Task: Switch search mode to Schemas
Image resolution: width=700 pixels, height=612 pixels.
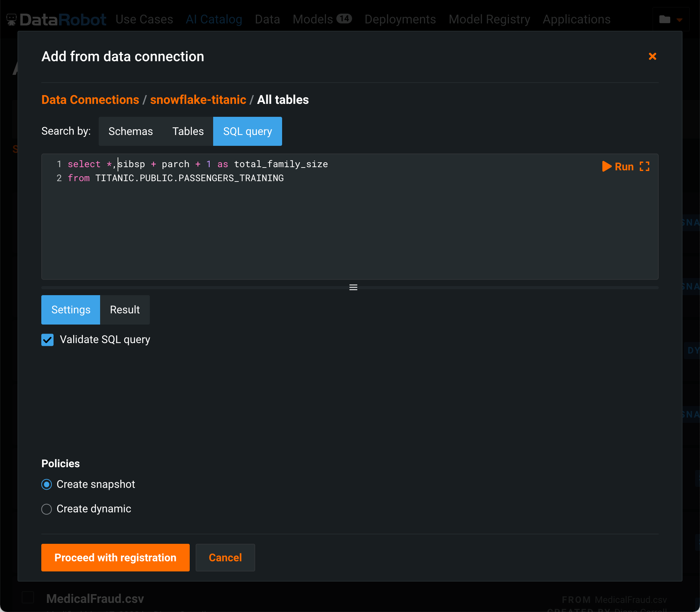Action: (131, 131)
